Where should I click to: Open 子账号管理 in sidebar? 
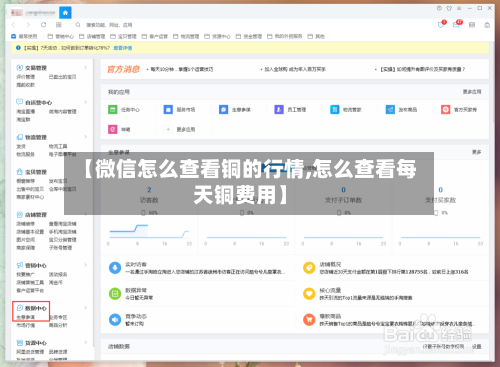[60, 248]
